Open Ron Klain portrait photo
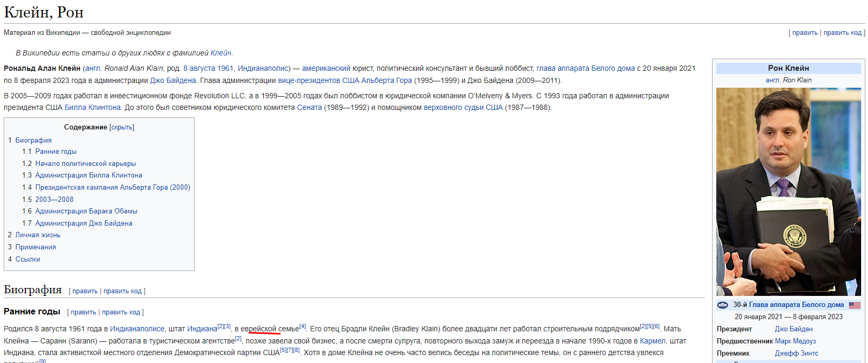868x363 pixels. [x=788, y=191]
